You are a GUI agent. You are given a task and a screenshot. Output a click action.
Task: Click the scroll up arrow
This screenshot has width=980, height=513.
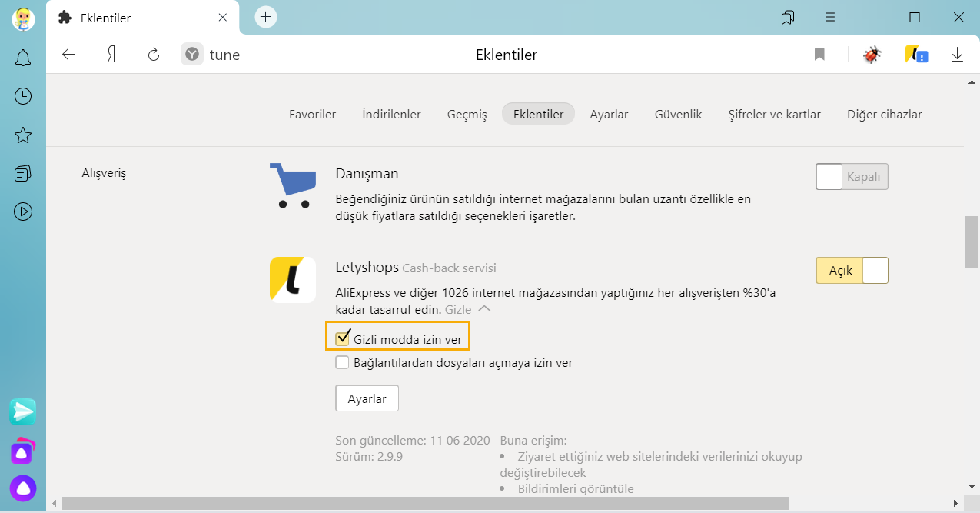click(972, 81)
